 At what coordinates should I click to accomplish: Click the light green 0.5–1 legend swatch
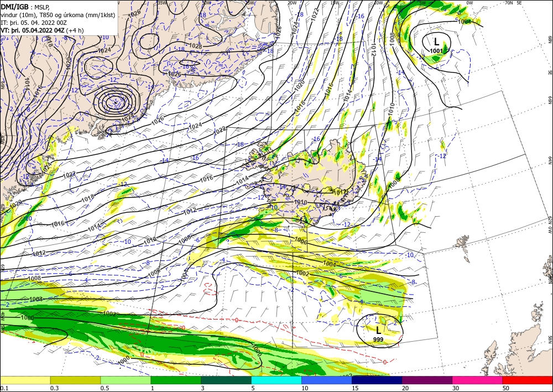point(126,380)
